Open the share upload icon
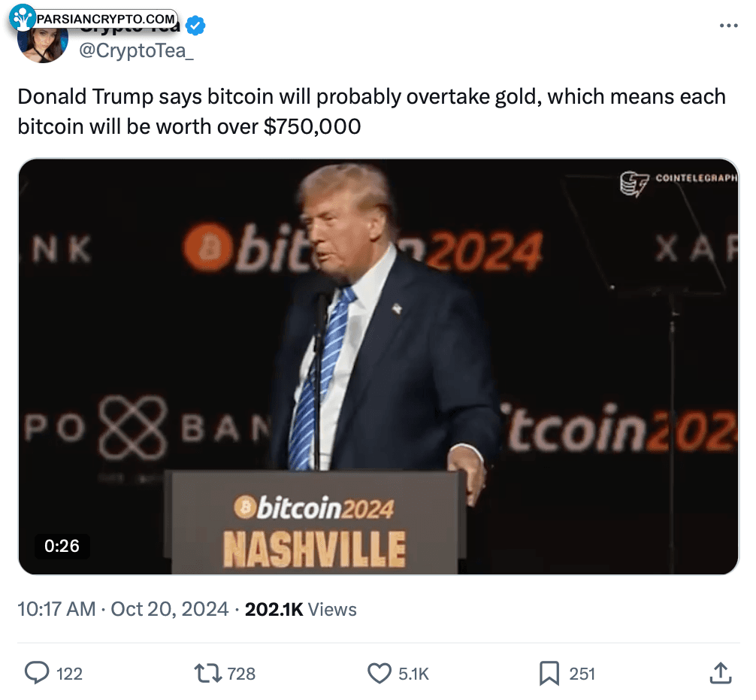The width and height of the screenshot is (756, 700). (x=721, y=673)
